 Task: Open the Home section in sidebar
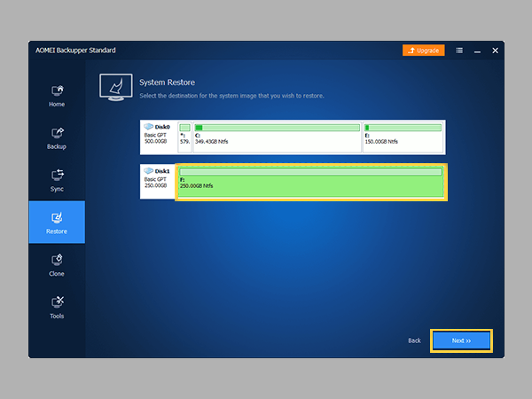[57, 96]
